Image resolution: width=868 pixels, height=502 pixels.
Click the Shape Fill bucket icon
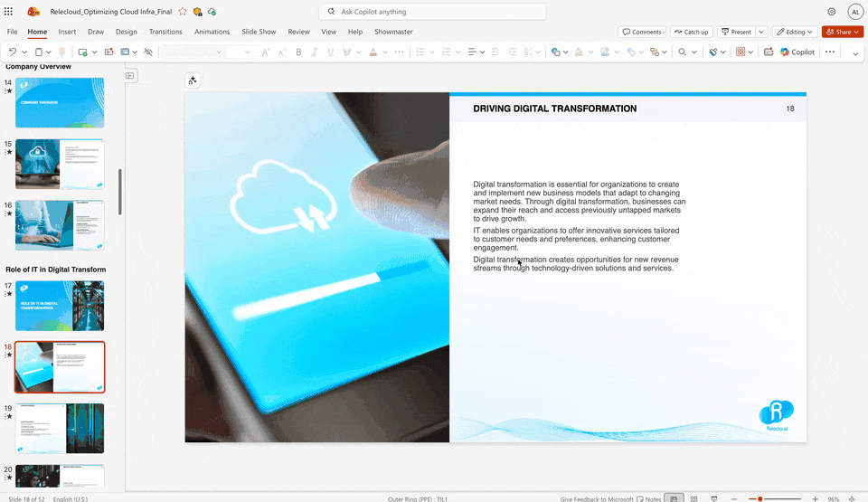coord(579,52)
